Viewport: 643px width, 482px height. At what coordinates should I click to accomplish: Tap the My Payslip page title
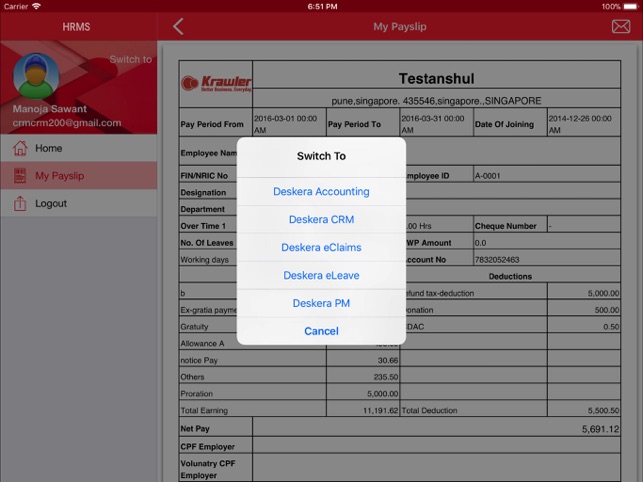(400, 27)
